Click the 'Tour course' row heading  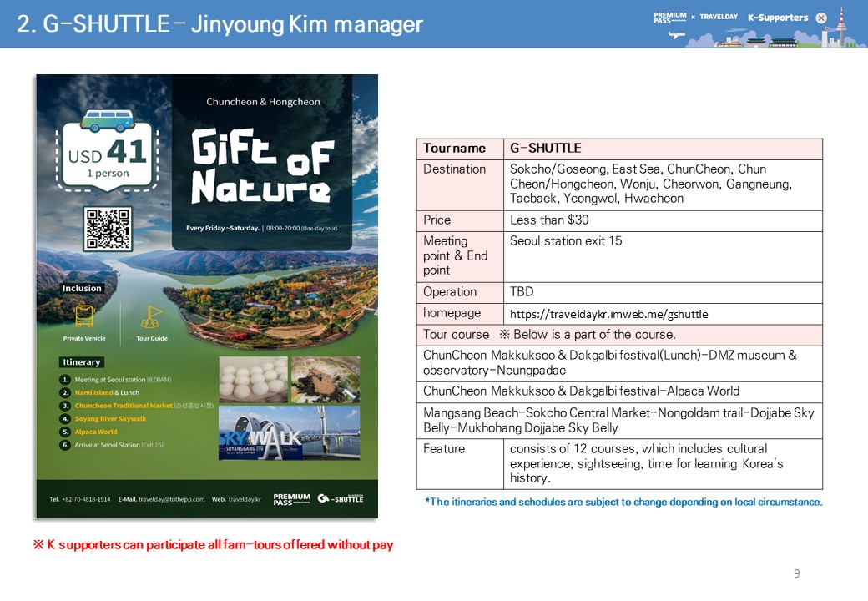coord(619,335)
